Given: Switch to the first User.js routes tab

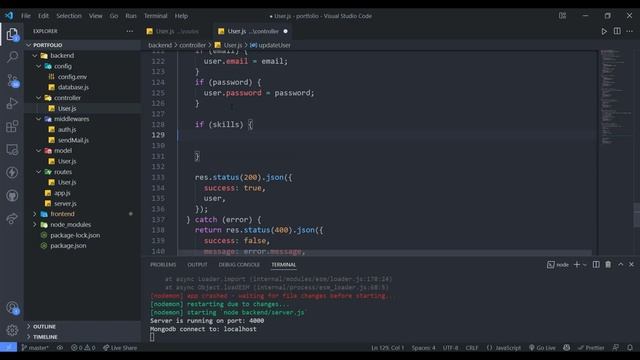Looking at the screenshot, I should pos(177,31).
